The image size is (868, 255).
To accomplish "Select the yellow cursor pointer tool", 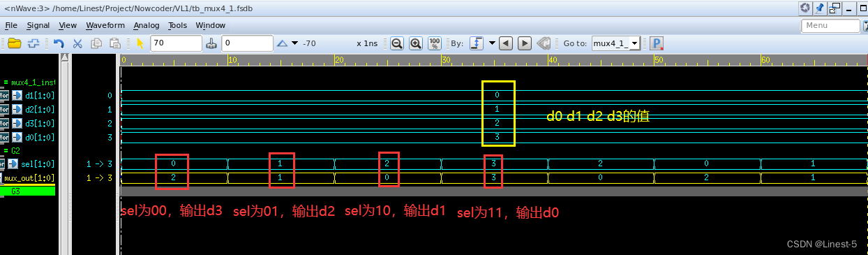I will (x=140, y=43).
